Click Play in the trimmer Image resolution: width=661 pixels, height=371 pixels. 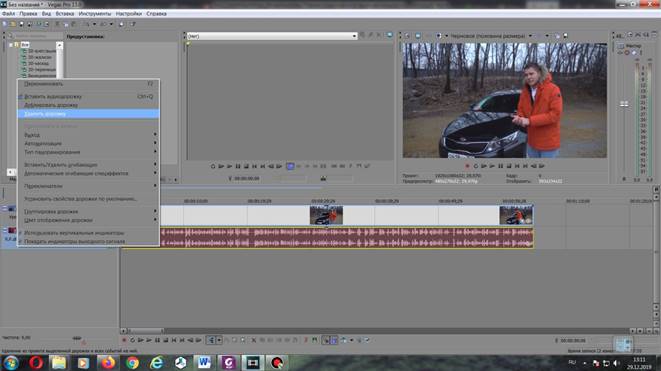tap(230, 167)
